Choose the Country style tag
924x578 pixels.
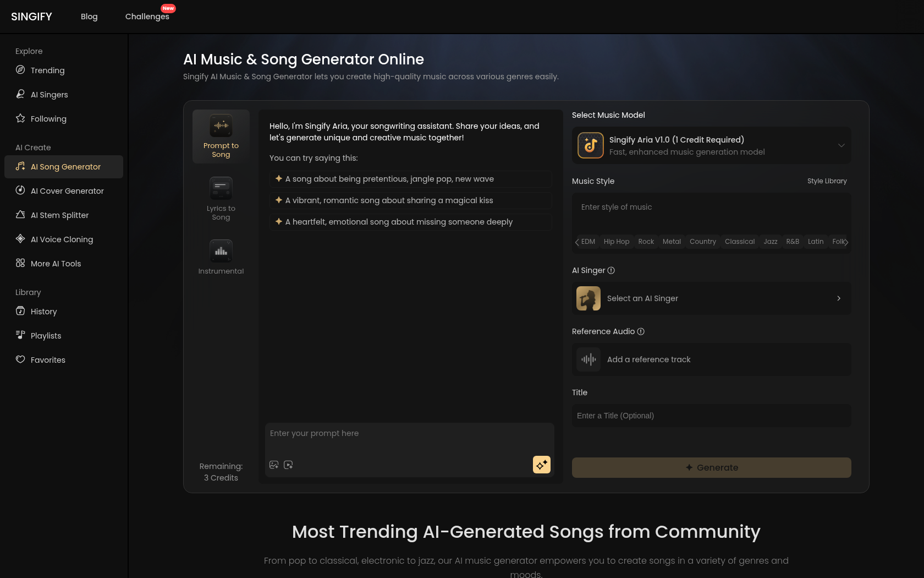[x=703, y=242]
